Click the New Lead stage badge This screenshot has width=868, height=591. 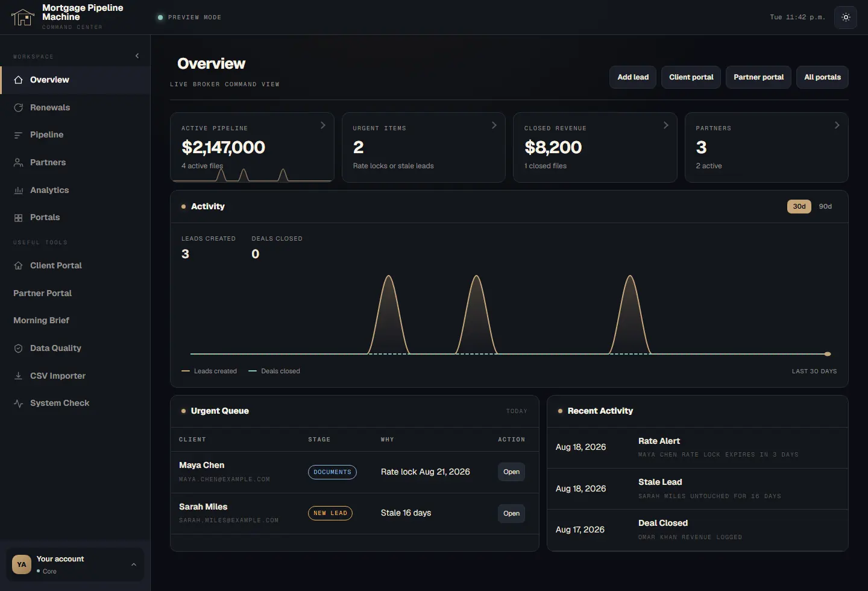point(330,513)
